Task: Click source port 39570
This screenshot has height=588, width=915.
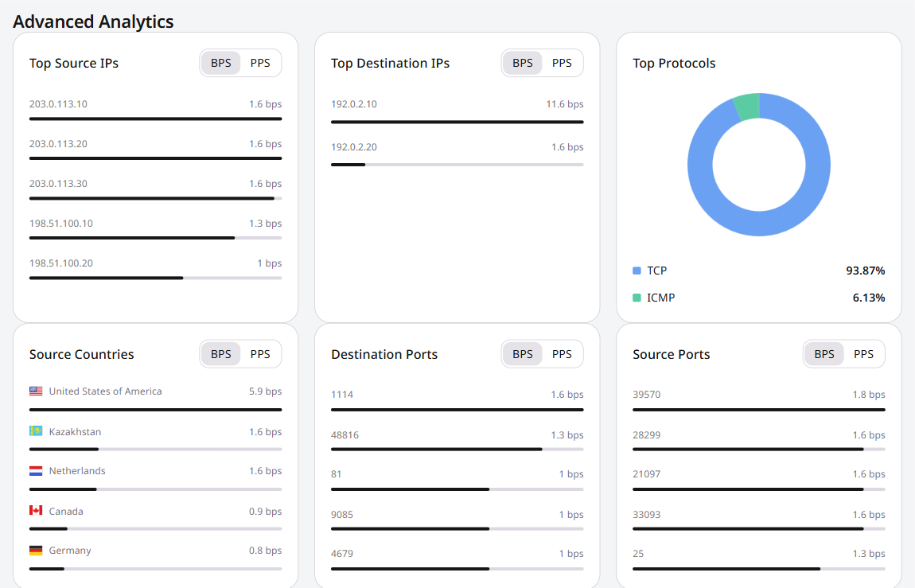Action: (647, 395)
